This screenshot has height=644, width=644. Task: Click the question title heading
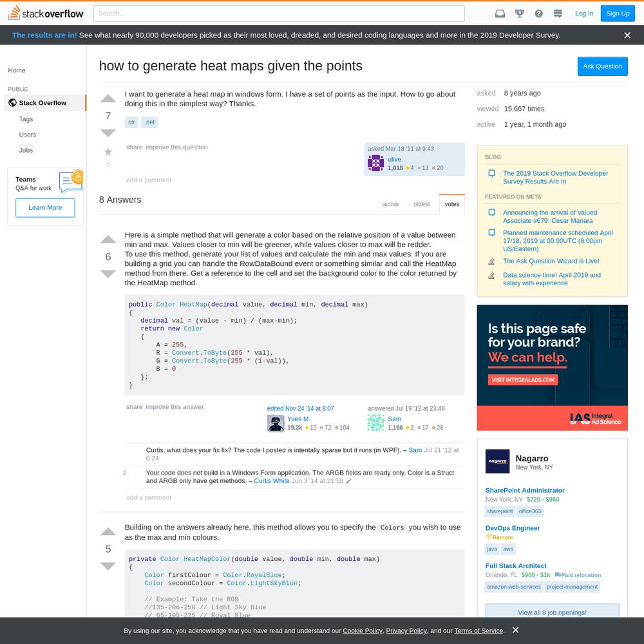[231, 66]
